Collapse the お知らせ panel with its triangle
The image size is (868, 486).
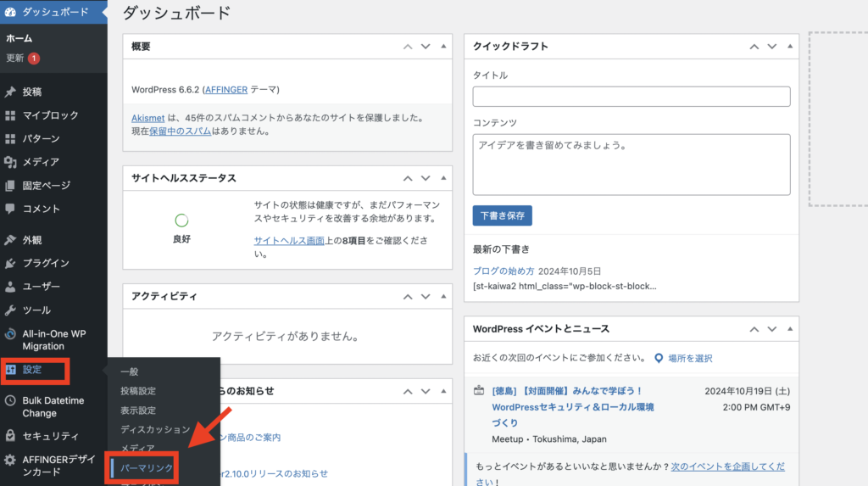(x=443, y=391)
